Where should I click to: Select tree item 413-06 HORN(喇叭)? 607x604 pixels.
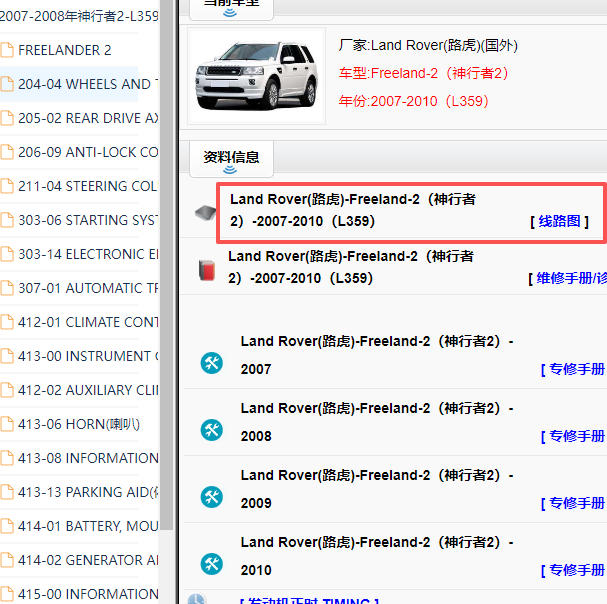(79, 424)
